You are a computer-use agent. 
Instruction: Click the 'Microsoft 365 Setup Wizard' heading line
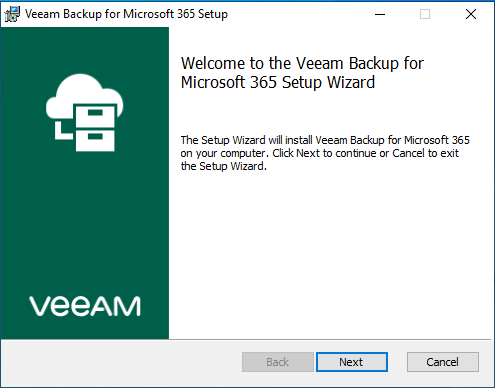pyautogui.click(x=278, y=82)
